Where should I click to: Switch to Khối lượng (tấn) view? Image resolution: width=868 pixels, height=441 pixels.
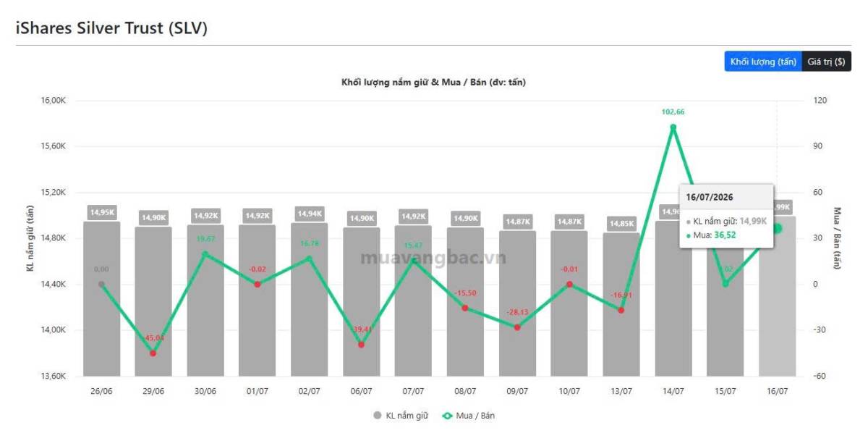[x=763, y=62]
